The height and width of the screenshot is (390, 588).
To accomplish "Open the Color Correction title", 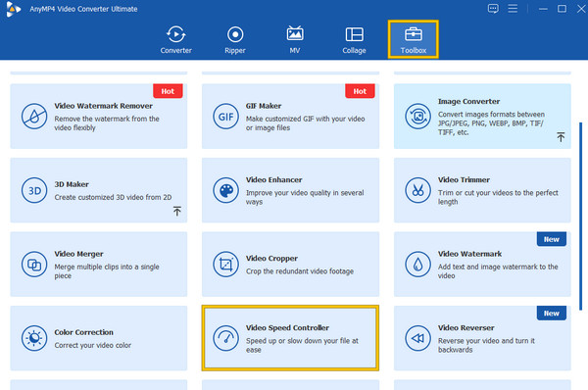I will click(83, 332).
